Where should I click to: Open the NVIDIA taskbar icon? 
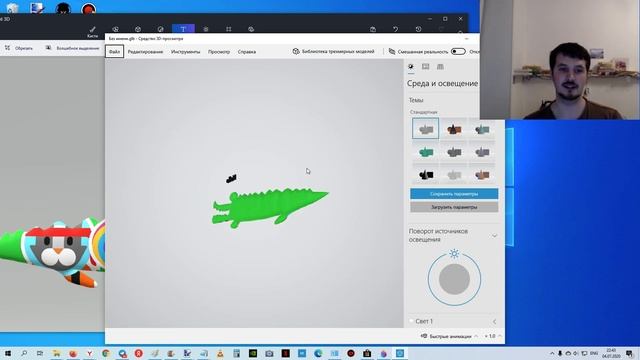pos(253,353)
